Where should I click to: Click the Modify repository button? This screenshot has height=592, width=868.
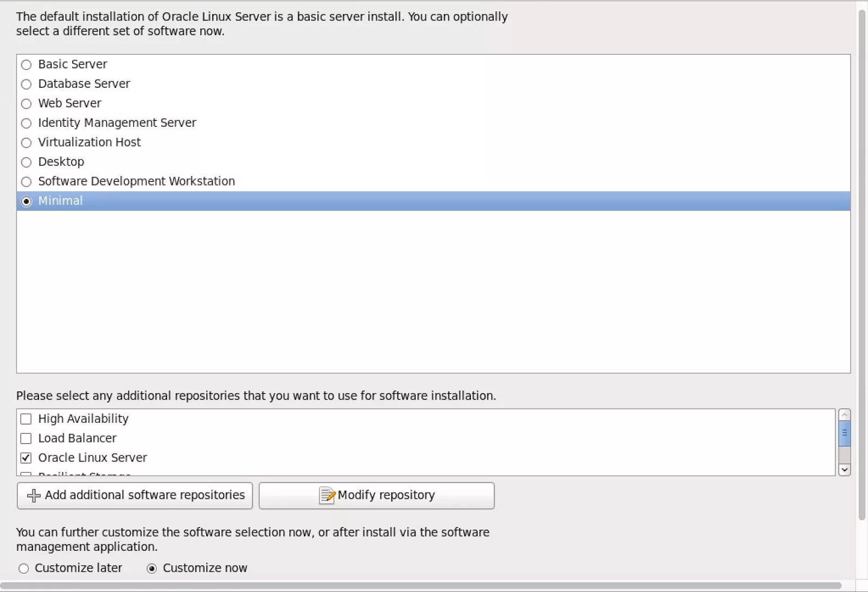pos(376,496)
